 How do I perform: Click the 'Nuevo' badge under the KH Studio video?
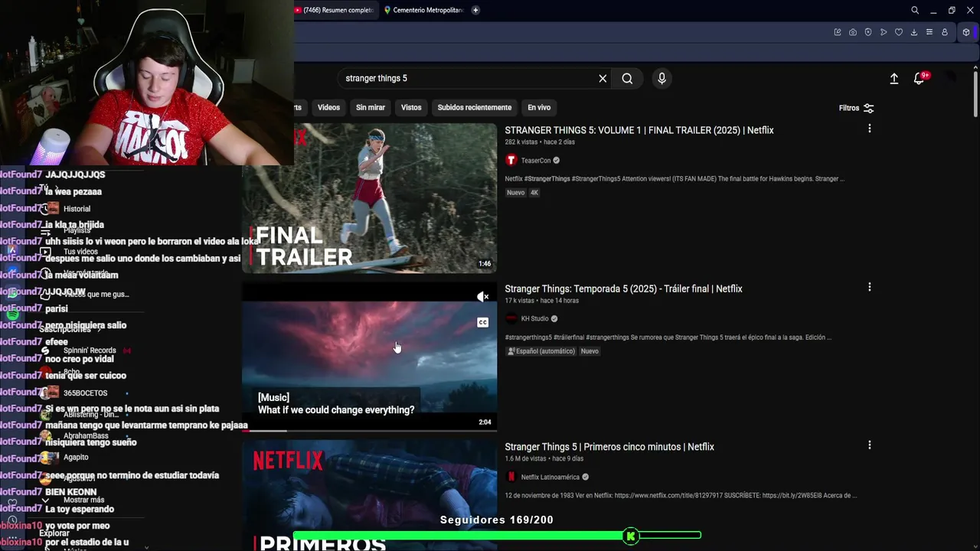click(x=590, y=351)
